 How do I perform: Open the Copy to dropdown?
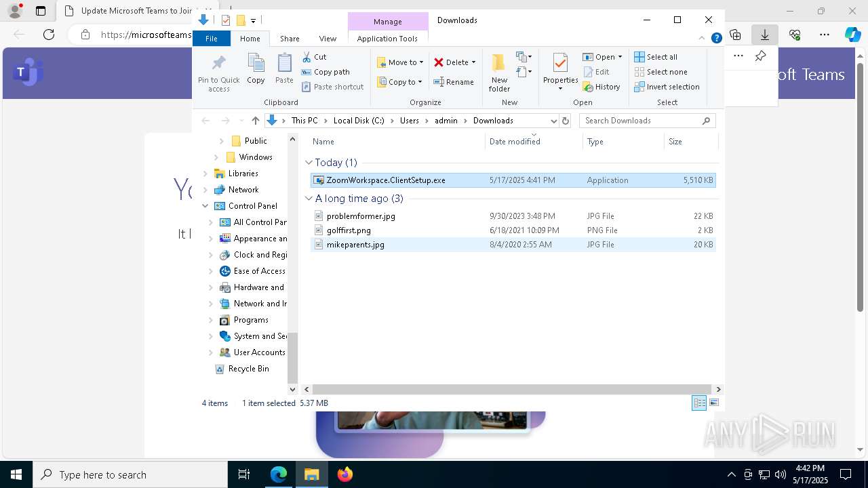[x=400, y=82]
